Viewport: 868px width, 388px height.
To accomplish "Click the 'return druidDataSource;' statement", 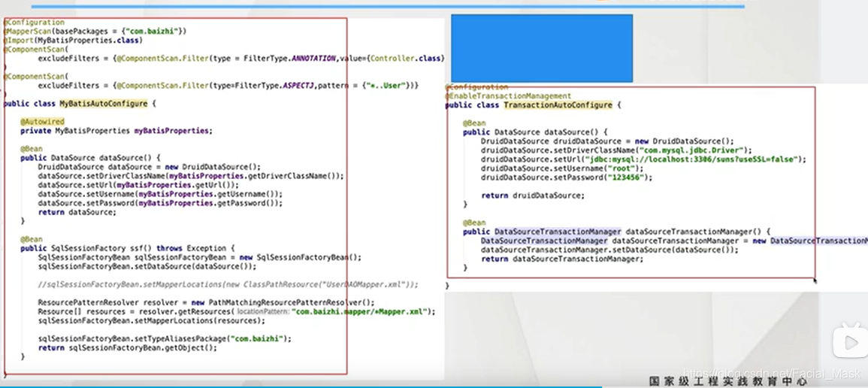I will click(x=533, y=196).
